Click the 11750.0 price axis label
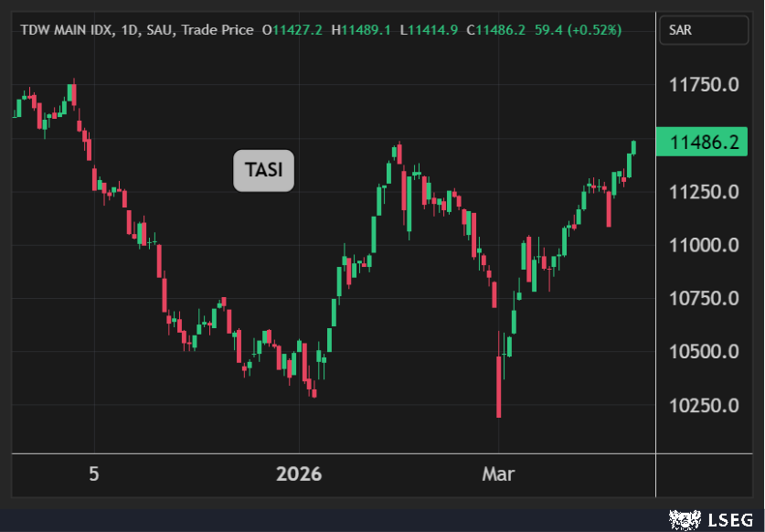 point(703,85)
